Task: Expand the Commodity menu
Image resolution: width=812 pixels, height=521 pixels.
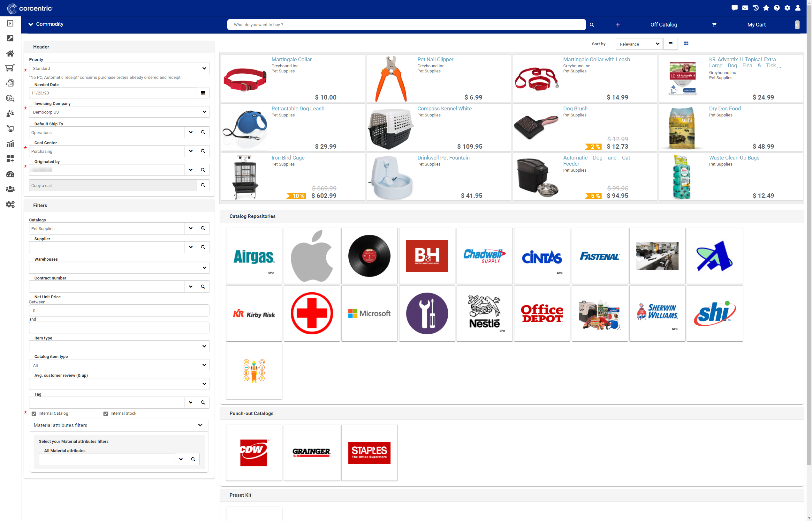Action: (46, 24)
